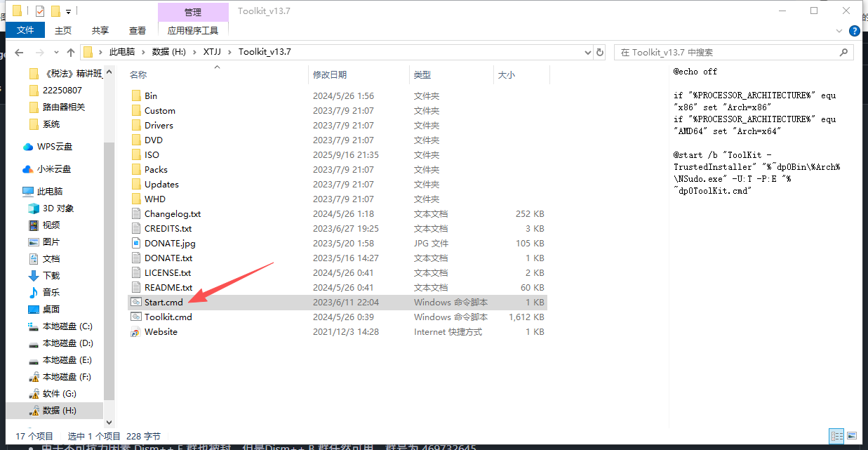Image resolution: width=868 pixels, height=450 pixels.
Task: Navigate to XTJJ in the breadcrumb path
Action: point(211,53)
